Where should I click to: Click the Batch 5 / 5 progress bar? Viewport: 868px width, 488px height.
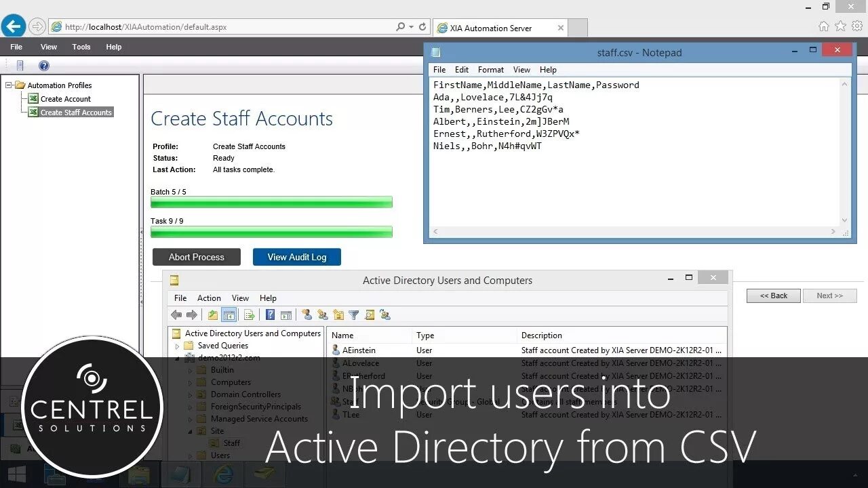[x=271, y=202]
